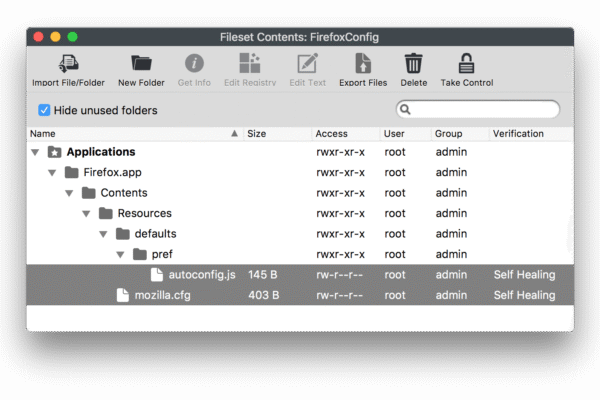Click the autoconfig.js document icon
The image size is (600, 400).
157,274
